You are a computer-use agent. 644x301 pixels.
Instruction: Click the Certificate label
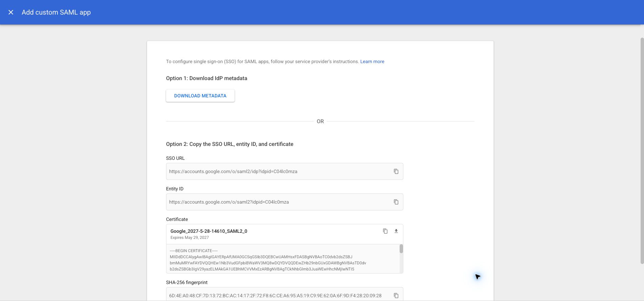(177, 219)
